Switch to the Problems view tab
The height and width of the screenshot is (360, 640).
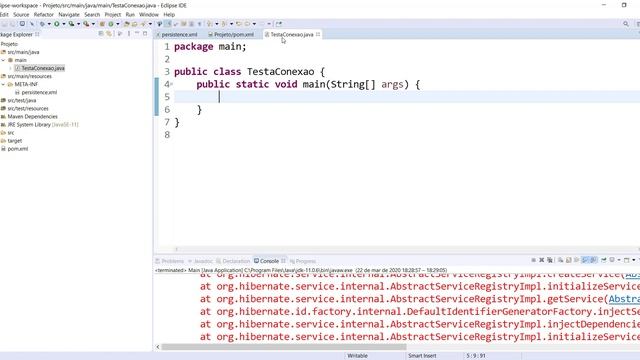coord(169,261)
